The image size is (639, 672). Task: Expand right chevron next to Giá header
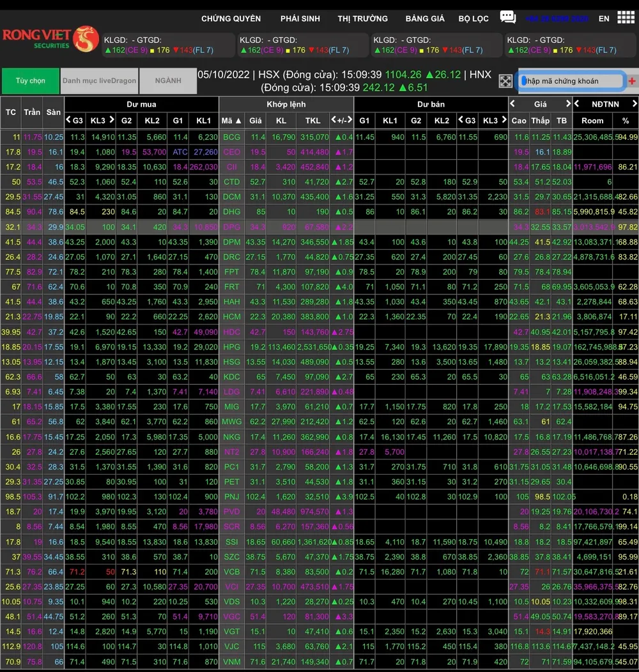tap(568, 103)
